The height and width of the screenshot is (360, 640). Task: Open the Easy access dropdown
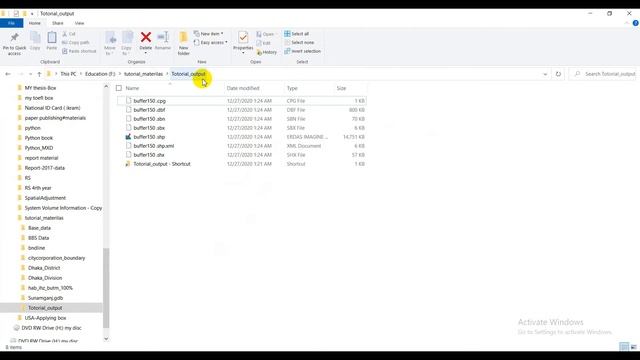coord(211,42)
